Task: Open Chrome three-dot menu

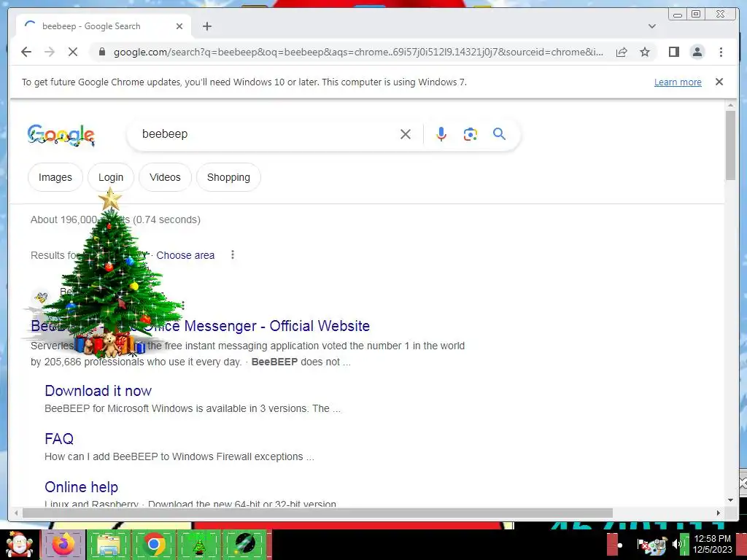Action: pyautogui.click(x=721, y=52)
